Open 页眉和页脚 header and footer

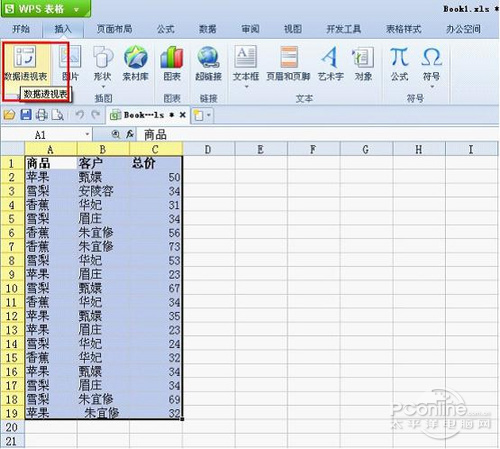tap(288, 63)
